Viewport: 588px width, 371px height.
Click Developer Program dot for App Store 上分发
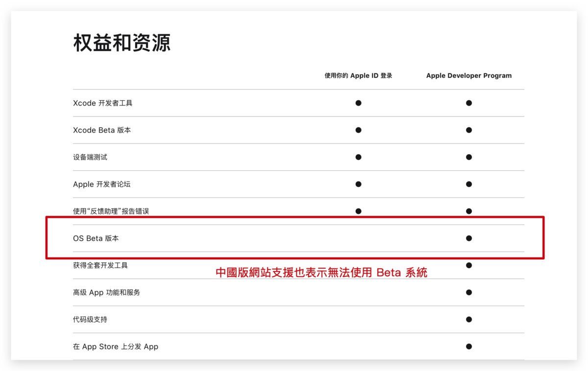click(x=469, y=347)
